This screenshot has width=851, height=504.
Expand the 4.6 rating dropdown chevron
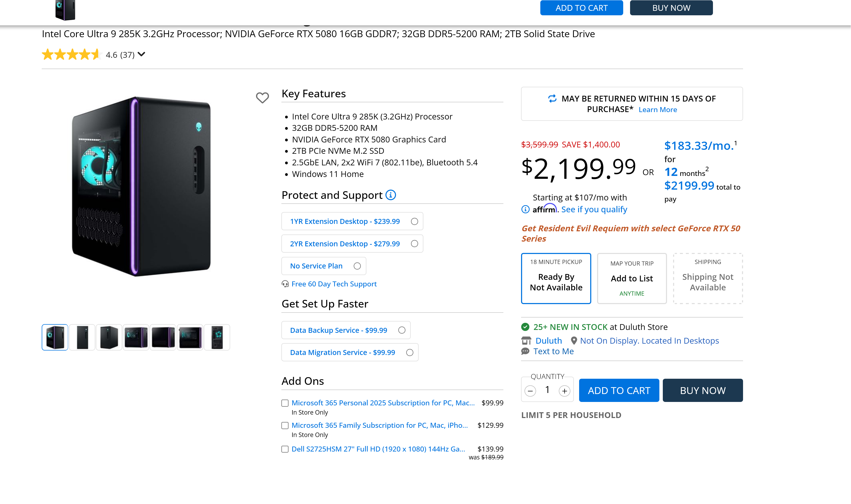click(x=141, y=54)
